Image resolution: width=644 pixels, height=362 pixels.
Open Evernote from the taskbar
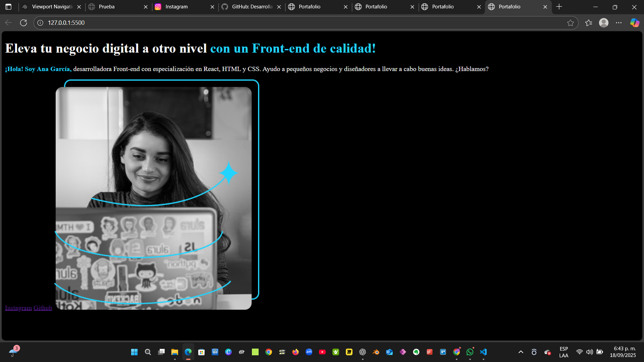pyautogui.click(x=416, y=352)
